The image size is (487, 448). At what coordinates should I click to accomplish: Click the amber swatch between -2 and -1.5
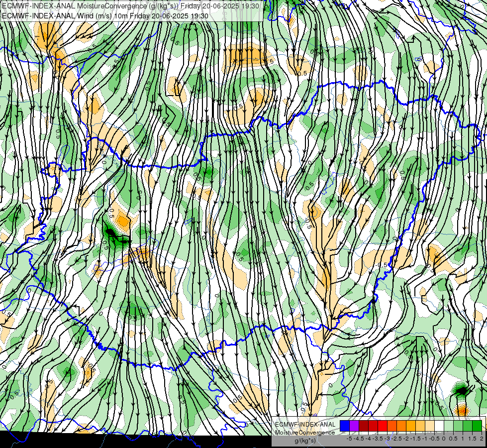point(411,426)
